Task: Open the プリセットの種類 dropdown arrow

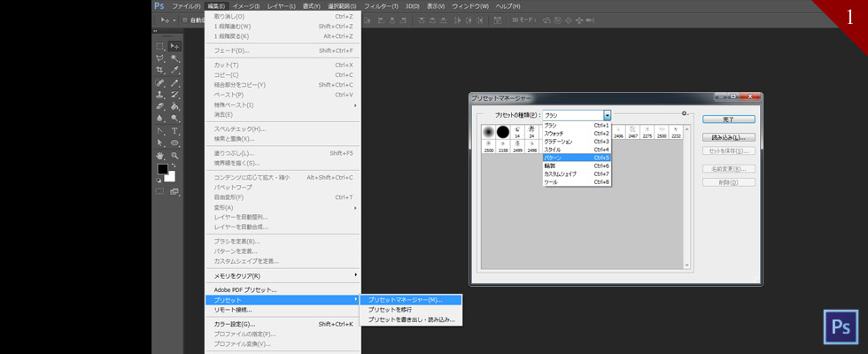Action: [608, 116]
